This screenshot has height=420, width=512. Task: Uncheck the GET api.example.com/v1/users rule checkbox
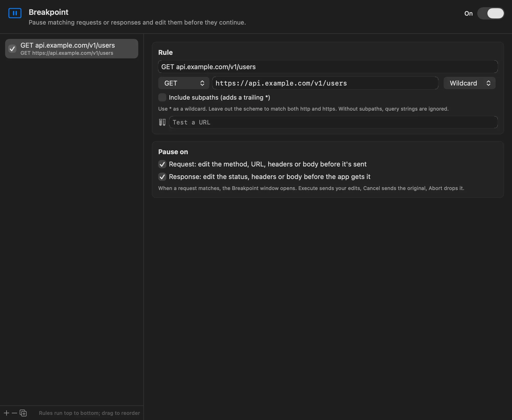[x=12, y=49]
